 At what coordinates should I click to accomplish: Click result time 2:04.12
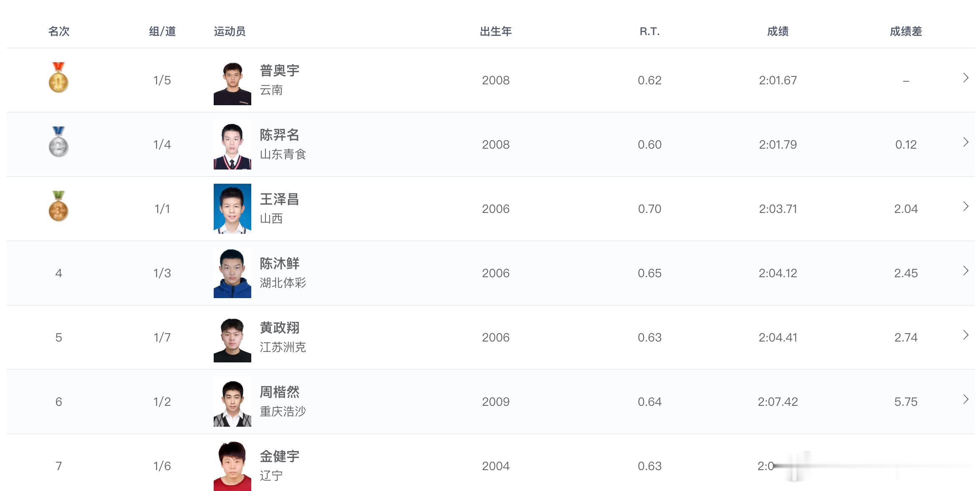tap(778, 273)
